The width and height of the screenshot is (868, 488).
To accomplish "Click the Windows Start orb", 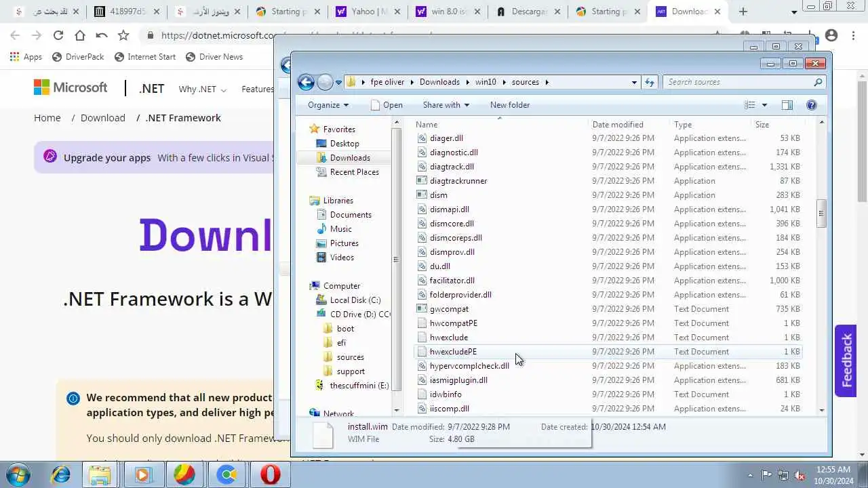I will 18,474.
